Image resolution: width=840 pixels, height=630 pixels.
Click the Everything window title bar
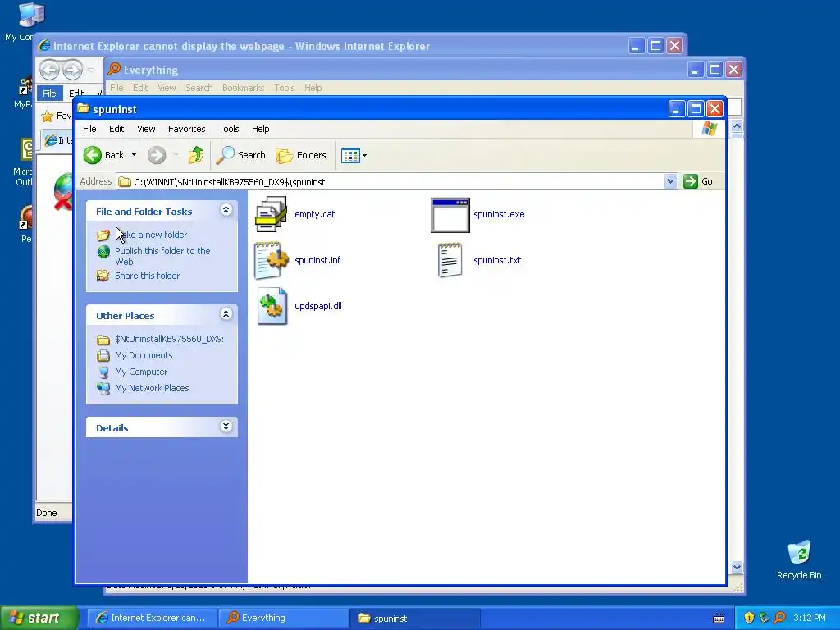coord(396,71)
